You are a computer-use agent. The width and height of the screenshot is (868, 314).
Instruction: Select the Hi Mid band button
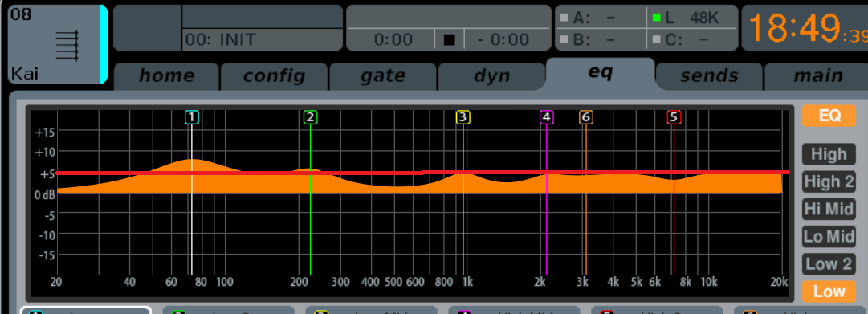(x=829, y=209)
